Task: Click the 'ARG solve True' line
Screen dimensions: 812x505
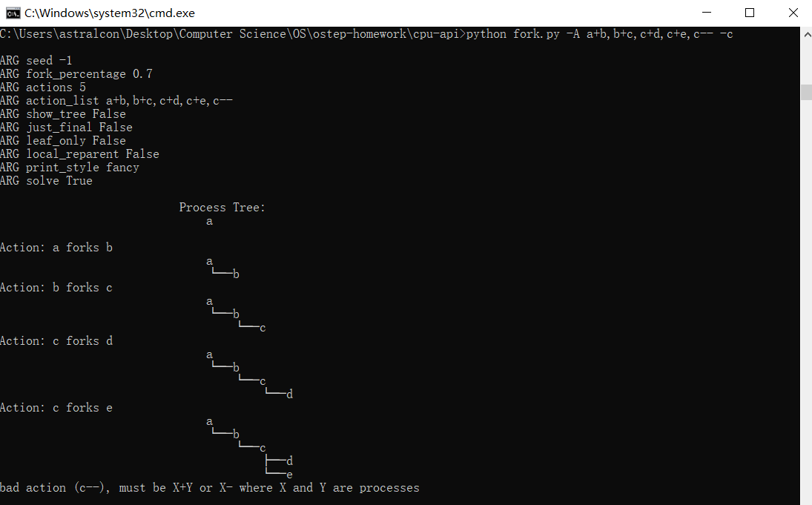Action: click(46, 181)
